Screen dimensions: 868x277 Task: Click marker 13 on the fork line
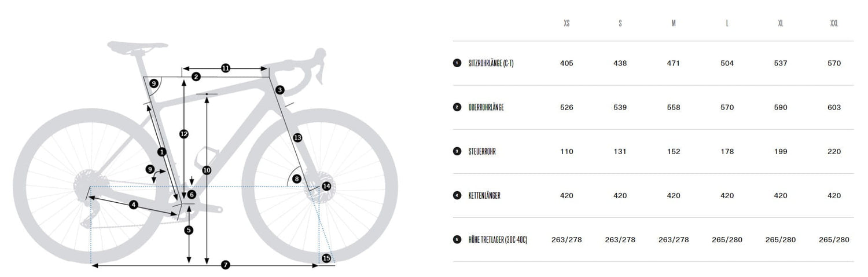coord(297,138)
